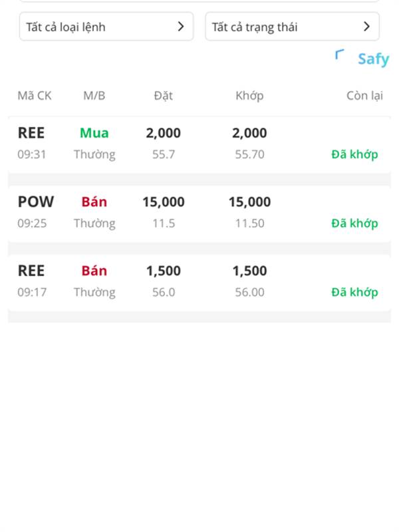Tap the bracket icon beside Safy
Viewport: 399px width, 532px height.
pos(339,55)
